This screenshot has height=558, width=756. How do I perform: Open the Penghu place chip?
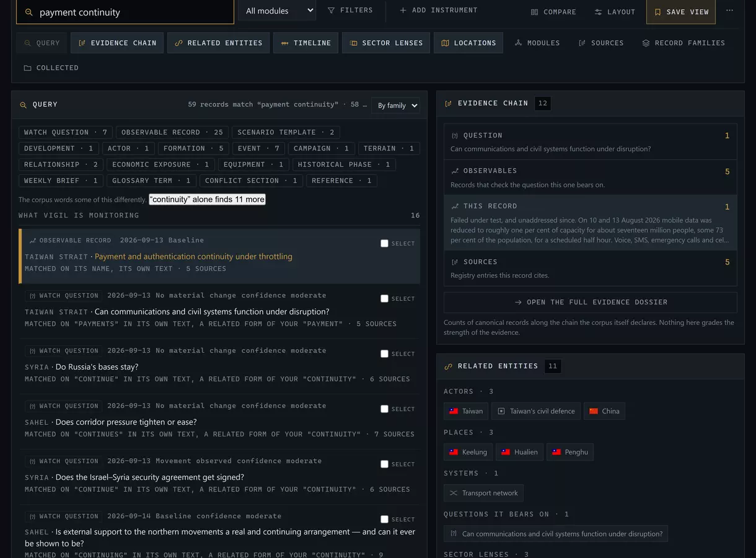[569, 452]
